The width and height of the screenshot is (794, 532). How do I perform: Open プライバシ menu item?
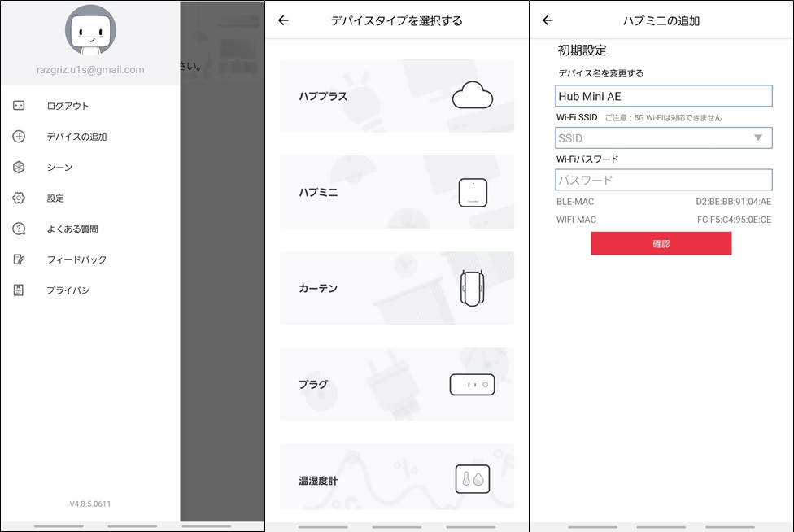tap(68, 290)
